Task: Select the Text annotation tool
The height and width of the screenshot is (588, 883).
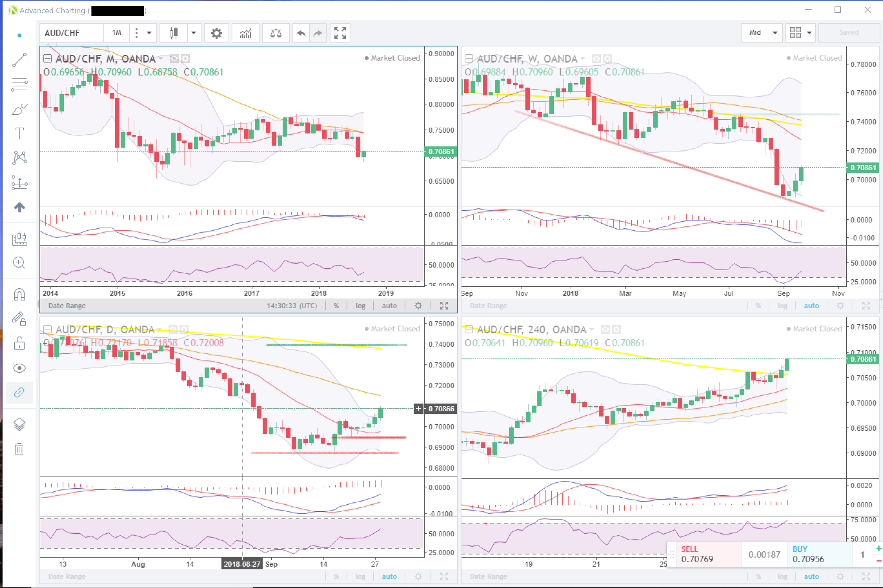Action: pos(19,134)
